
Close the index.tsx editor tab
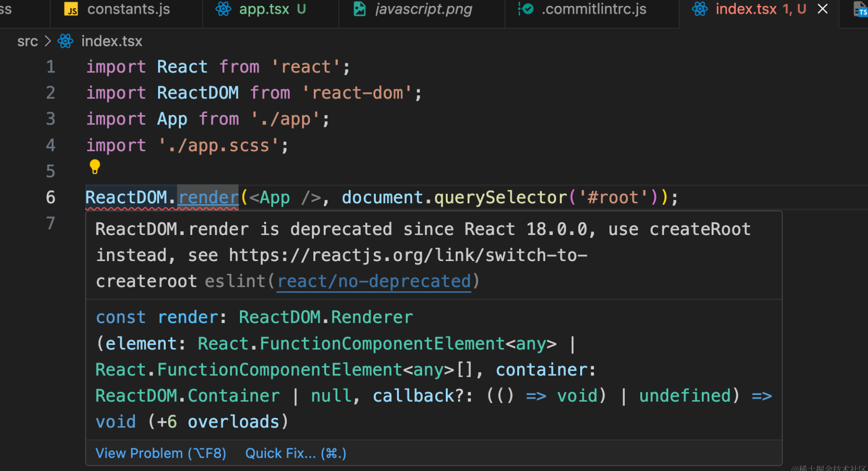[822, 9]
